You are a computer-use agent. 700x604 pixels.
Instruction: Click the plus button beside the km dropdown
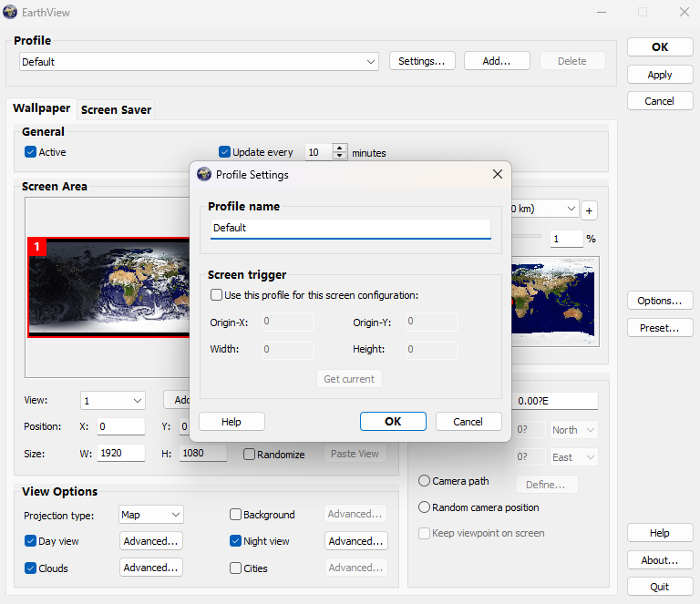[x=589, y=210]
